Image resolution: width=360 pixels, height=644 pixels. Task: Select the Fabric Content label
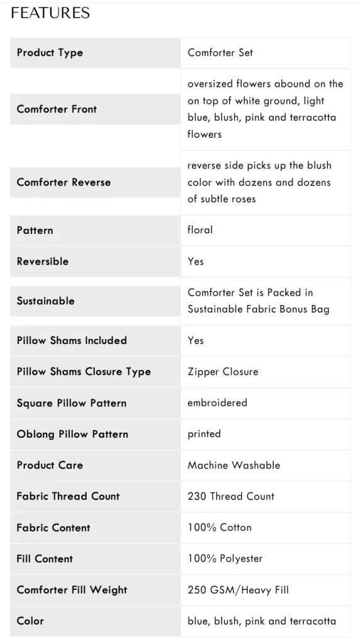coord(53,528)
